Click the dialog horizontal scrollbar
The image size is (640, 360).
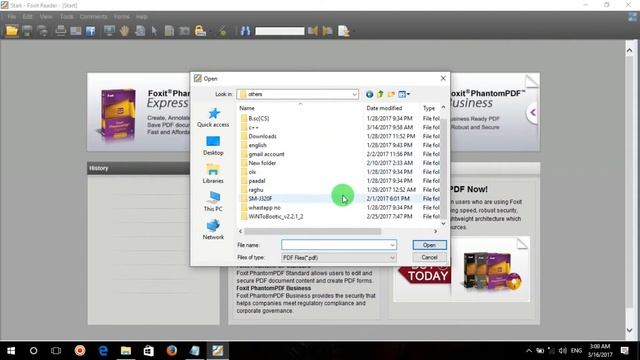[313, 231]
